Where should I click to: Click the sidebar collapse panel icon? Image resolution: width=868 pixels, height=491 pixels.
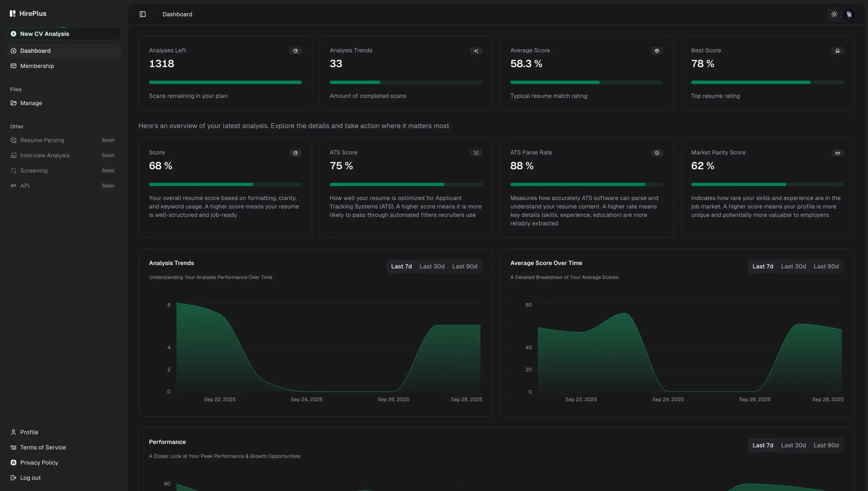click(x=143, y=14)
